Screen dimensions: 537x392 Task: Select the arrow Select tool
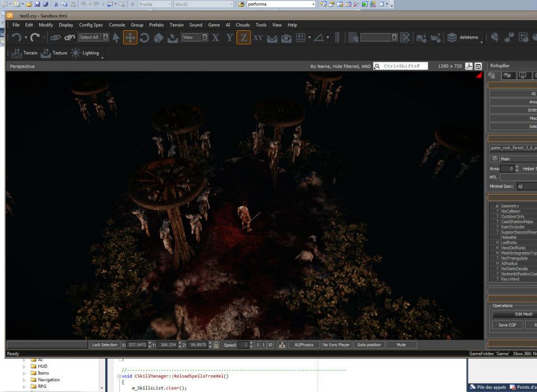(116, 37)
